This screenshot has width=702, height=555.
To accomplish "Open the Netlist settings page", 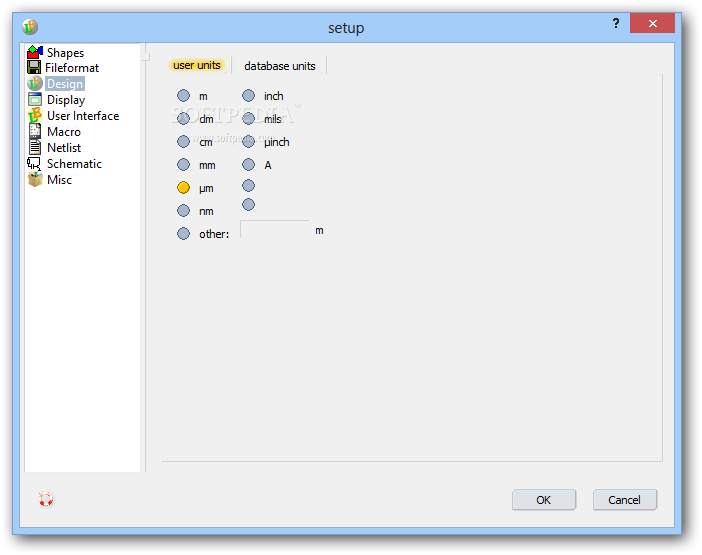I will pyautogui.click(x=64, y=148).
